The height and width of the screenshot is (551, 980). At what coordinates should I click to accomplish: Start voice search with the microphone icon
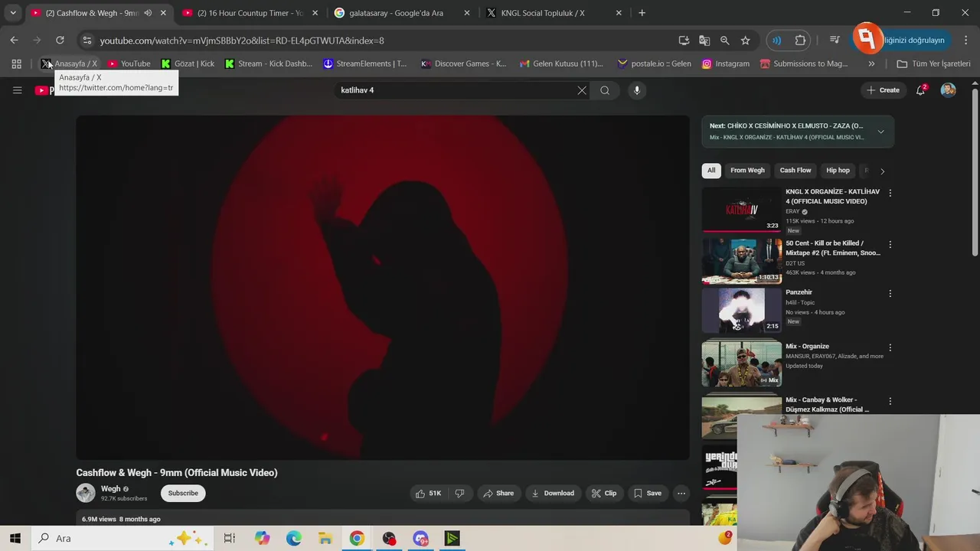(636, 90)
